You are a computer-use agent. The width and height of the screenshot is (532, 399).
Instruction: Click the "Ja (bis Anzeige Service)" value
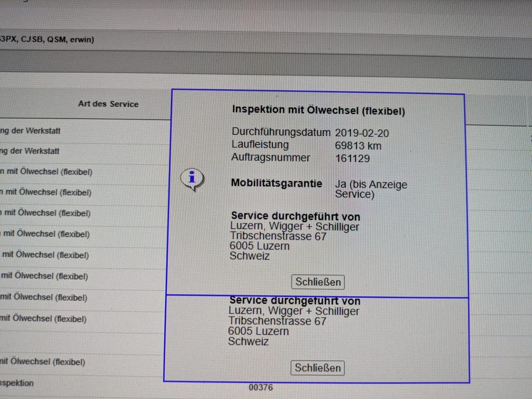click(370, 189)
